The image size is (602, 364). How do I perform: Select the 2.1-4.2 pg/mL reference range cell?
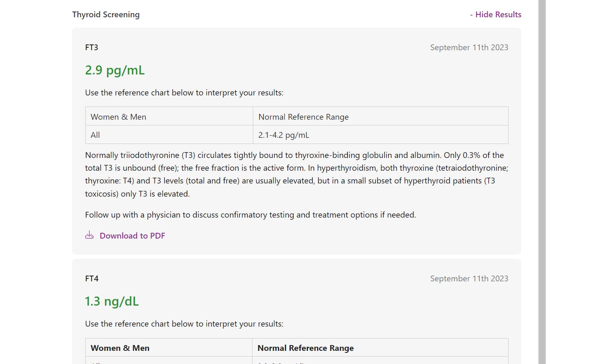pos(283,134)
